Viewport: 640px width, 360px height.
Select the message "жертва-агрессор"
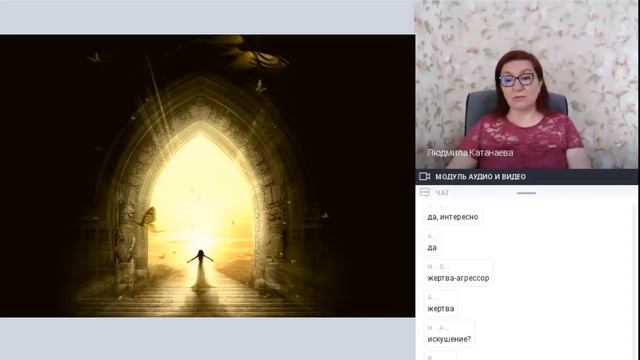pyautogui.click(x=458, y=278)
